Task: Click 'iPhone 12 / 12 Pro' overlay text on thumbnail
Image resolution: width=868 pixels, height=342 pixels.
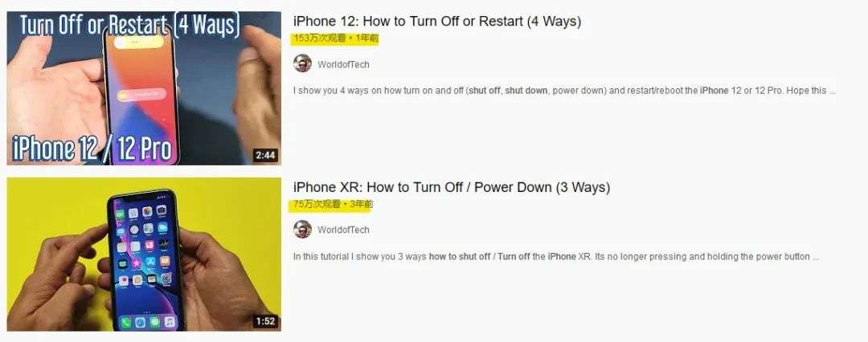Action: pyautogui.click(x=92, y=149)
